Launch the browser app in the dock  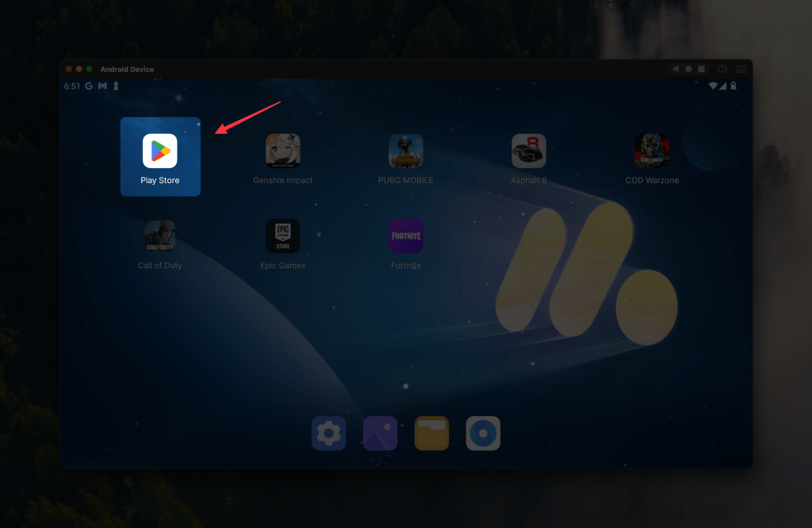(483, 434)
